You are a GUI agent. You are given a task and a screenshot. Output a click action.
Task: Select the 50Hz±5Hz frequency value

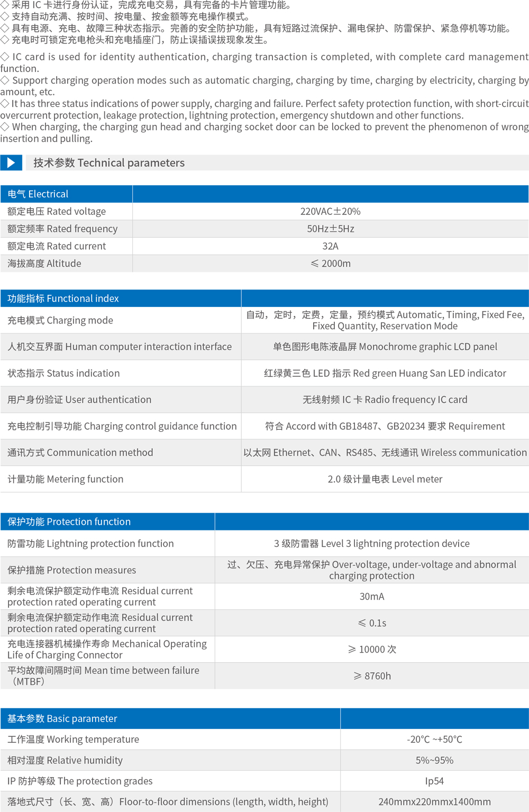(x=331, y=229)
